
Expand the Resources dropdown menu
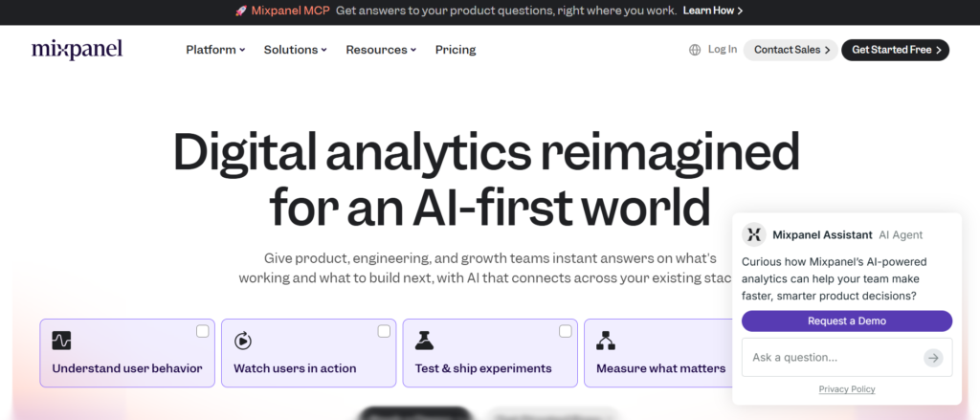[381, 50]
